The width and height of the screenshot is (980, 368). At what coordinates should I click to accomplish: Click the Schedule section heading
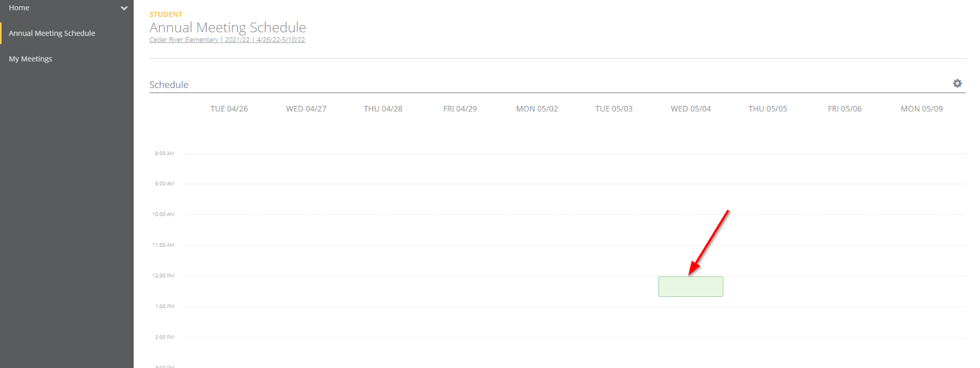coord(169,84)
